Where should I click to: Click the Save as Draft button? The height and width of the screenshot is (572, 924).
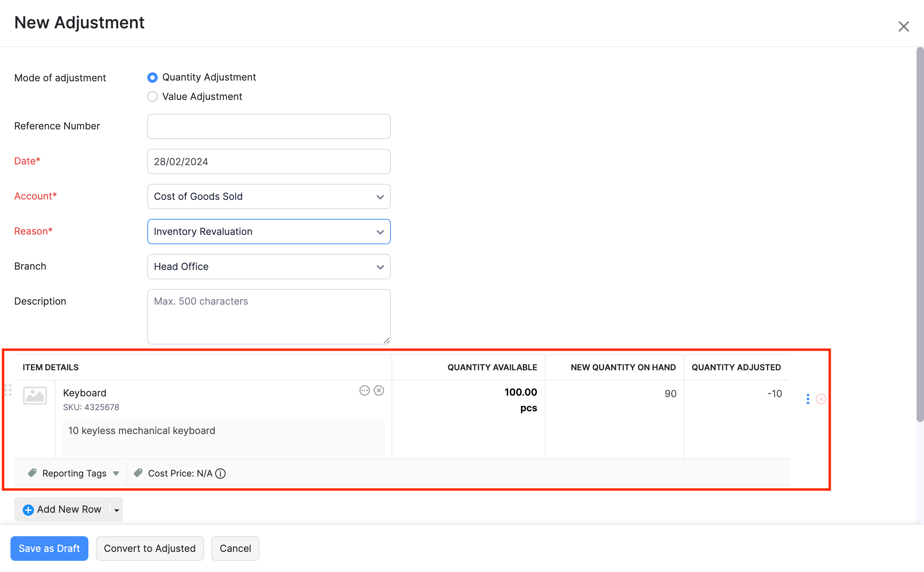49,548
